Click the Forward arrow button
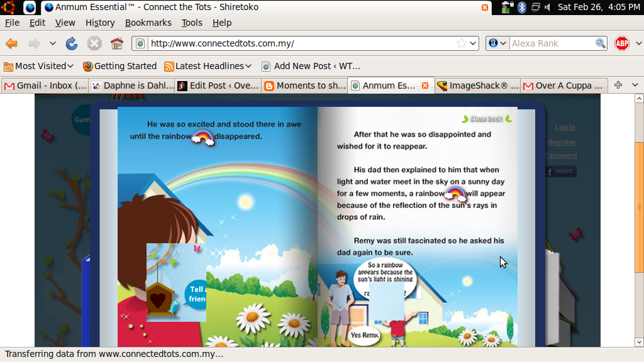The width and height of the screenshot is (644, 362). click(x=34, y=43)
